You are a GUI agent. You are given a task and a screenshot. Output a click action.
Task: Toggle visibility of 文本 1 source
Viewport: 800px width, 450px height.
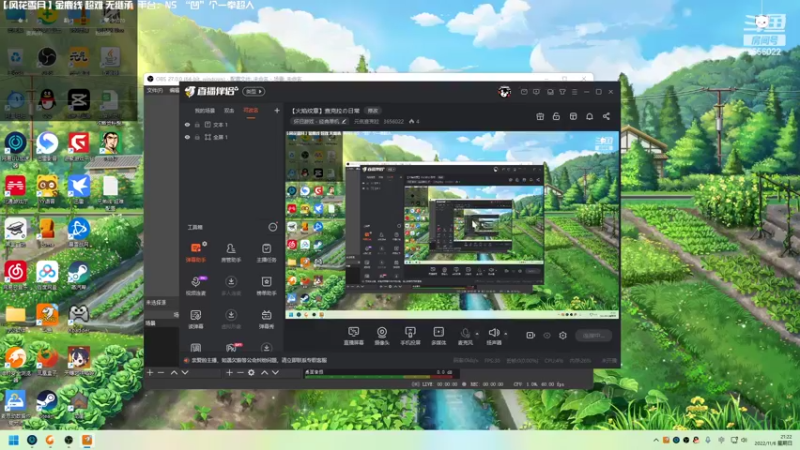[187, 124]
